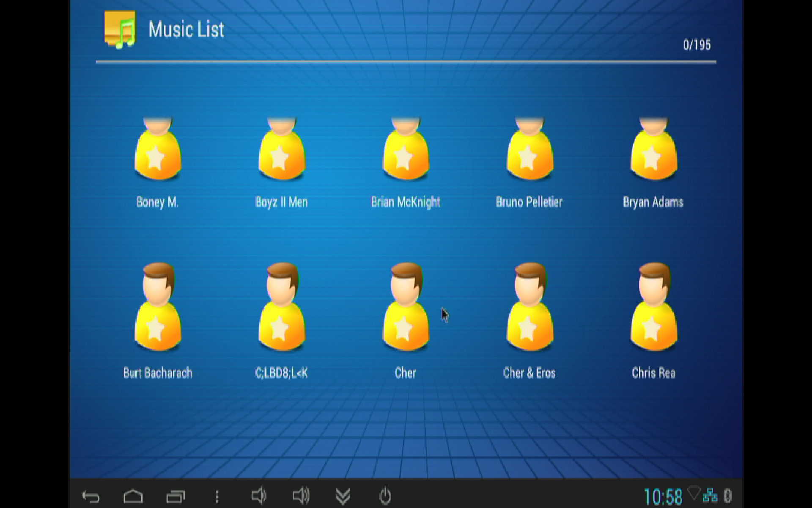The image size is (812, 508).
Task: Tap the power button icon
Action: 385,496
